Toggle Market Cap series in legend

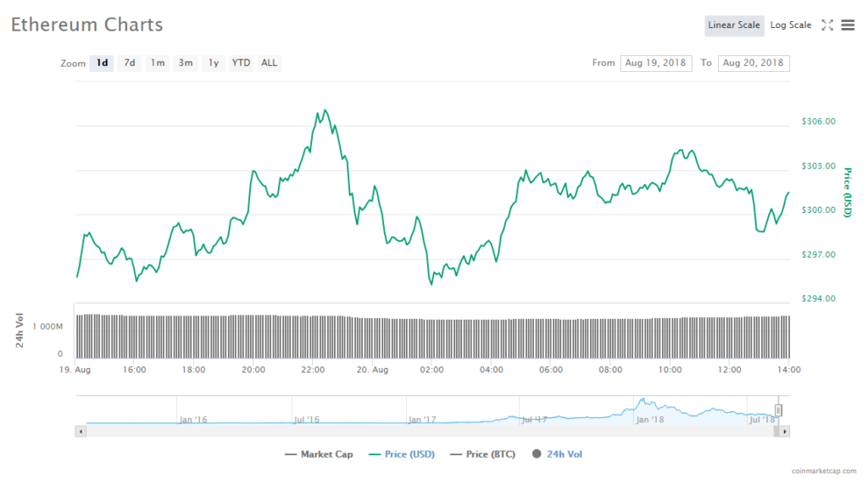click(320, 454)
